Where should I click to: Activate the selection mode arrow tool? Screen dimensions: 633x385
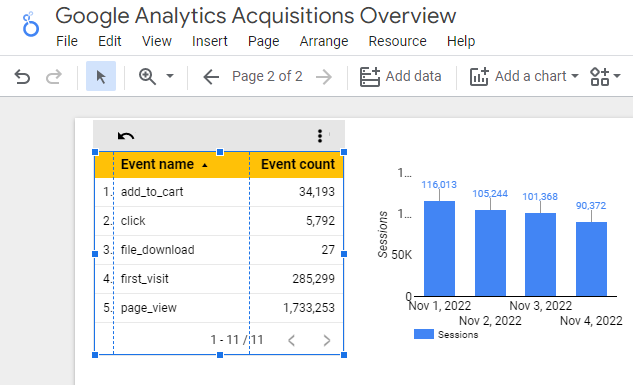[101, 76]
